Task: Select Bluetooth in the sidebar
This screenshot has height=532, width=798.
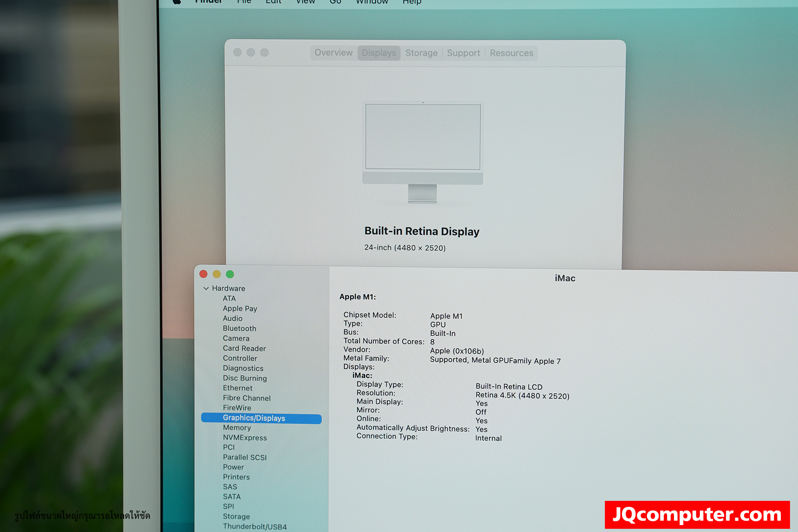Action: click(x=239, y=328)
